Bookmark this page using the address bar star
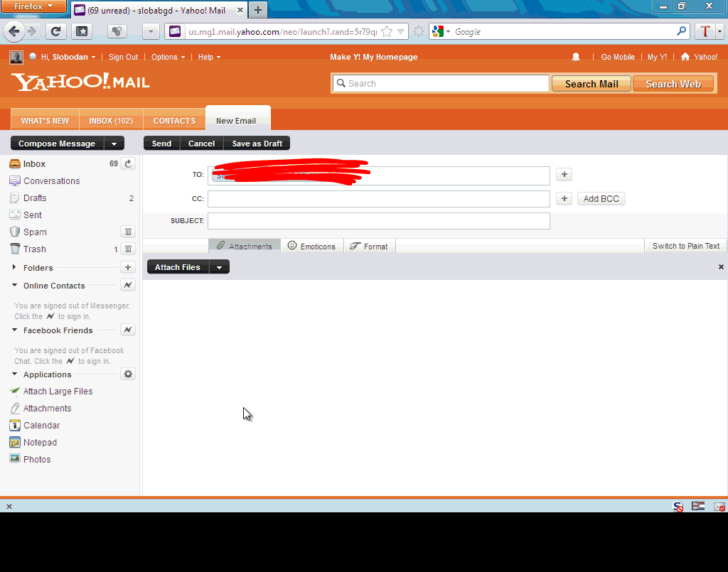 [x=386, y=31]
